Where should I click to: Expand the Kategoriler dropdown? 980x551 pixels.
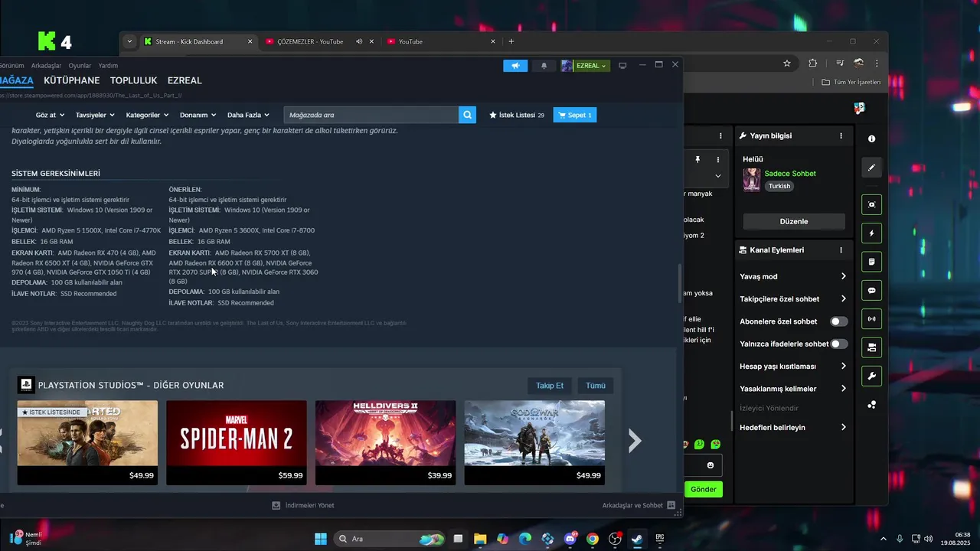pos(147,115)
